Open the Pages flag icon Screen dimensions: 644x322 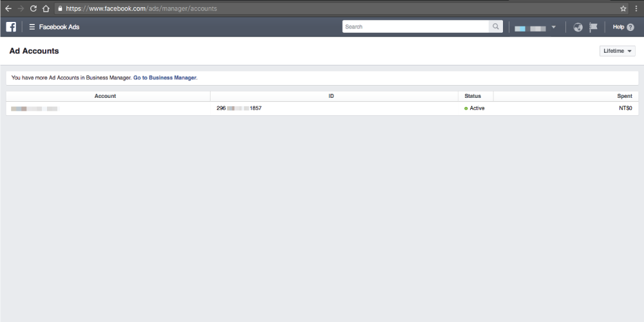click(593, 27)
